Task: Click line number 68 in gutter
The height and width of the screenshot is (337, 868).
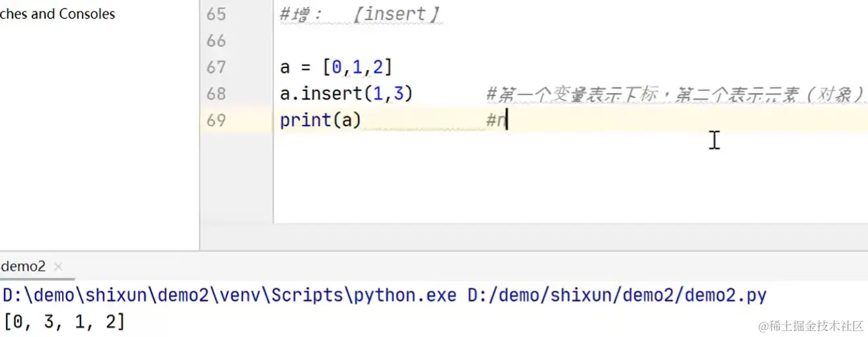Action: pyautogui.click(x=216, y=94)
